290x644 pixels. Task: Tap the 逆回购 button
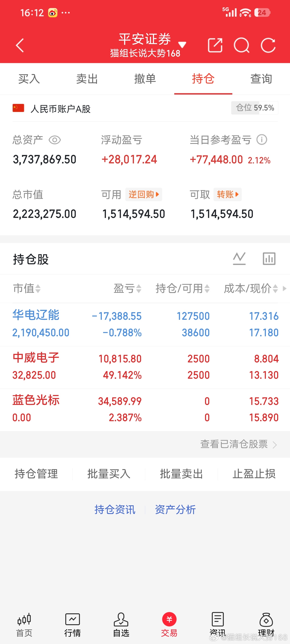tap(144, 194)
